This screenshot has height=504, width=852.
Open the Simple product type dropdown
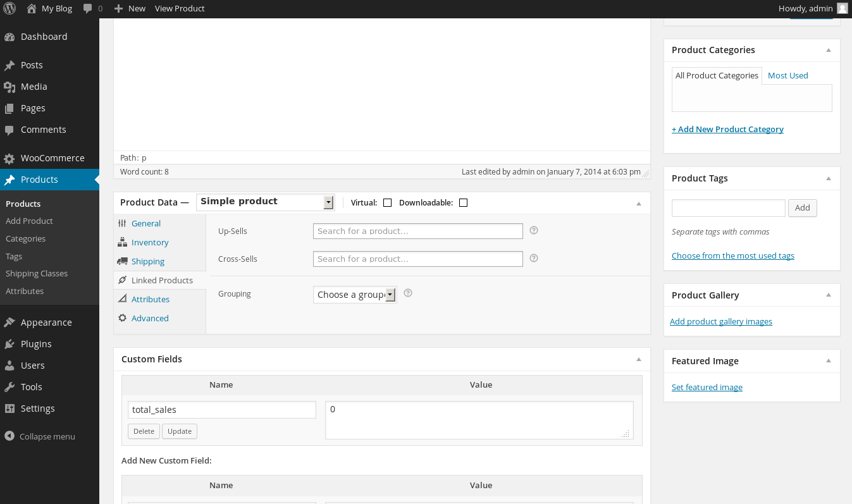(265, 202)
